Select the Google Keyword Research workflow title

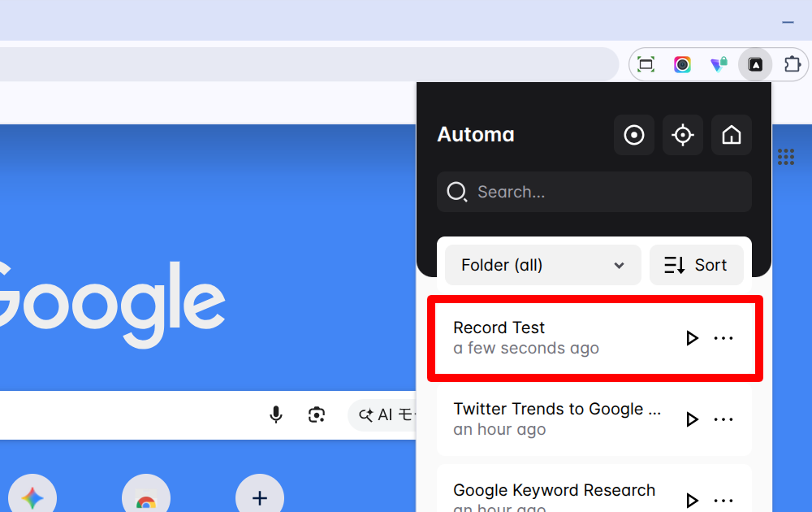coord(554,490)
